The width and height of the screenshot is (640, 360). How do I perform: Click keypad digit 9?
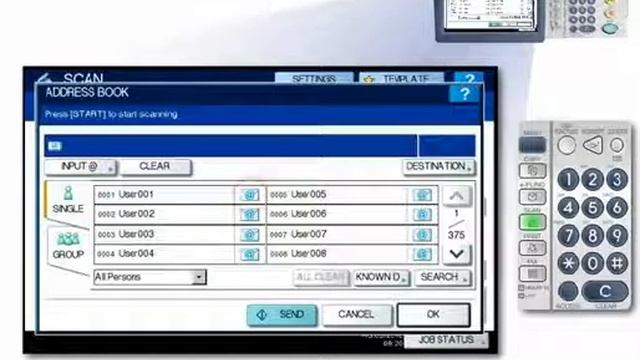pyautogui.click(x=617, y=236)
